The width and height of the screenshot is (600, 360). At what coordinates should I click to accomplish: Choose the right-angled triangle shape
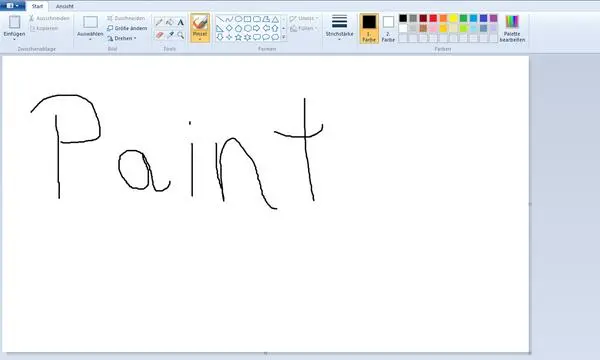[x=220, y=28]
